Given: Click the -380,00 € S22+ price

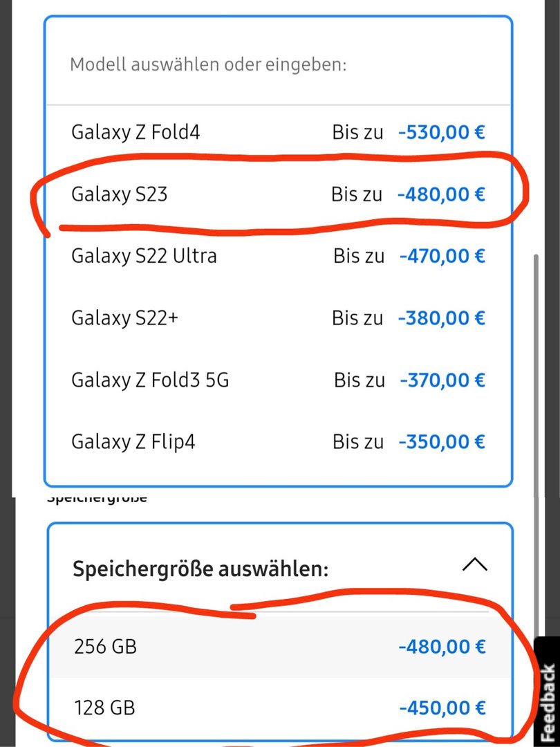Looking at the screenshot, I should [x=442, y=318].
